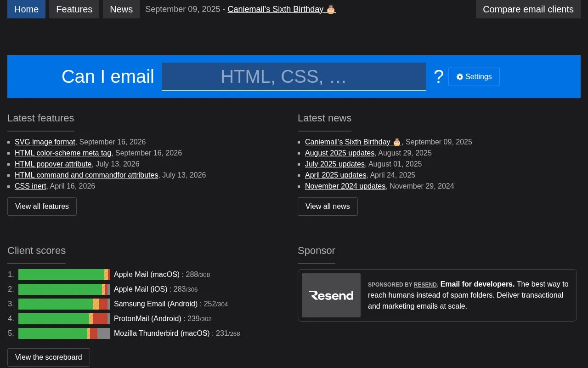This screenshot has width=588, height=368.
Task: Open July 2025 updates news
Action: coord(335,164)
